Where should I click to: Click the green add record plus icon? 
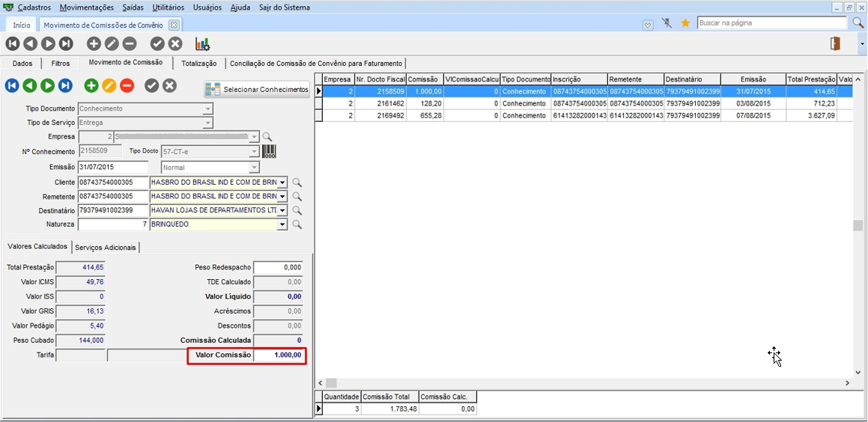(x=91, y=86)
